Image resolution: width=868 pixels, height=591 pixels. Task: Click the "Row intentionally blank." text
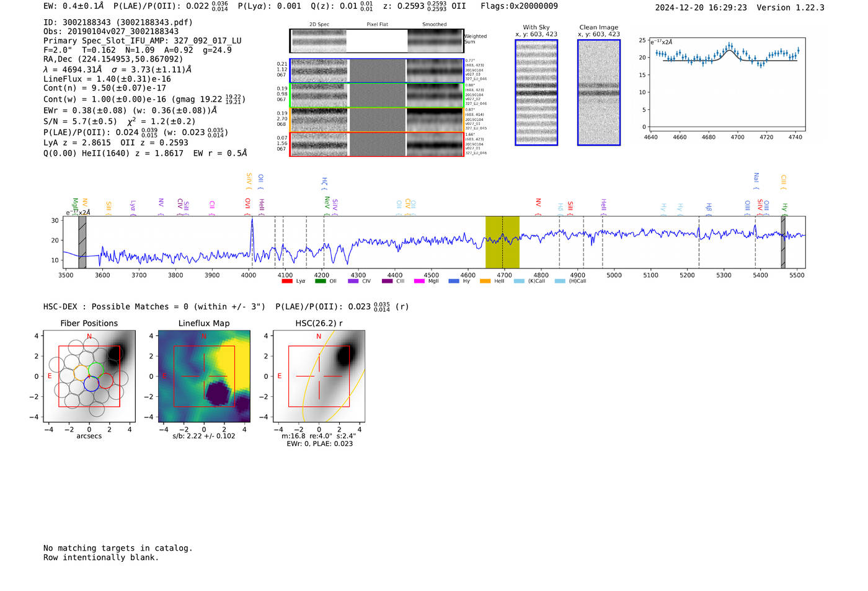[x=101, y=558]
